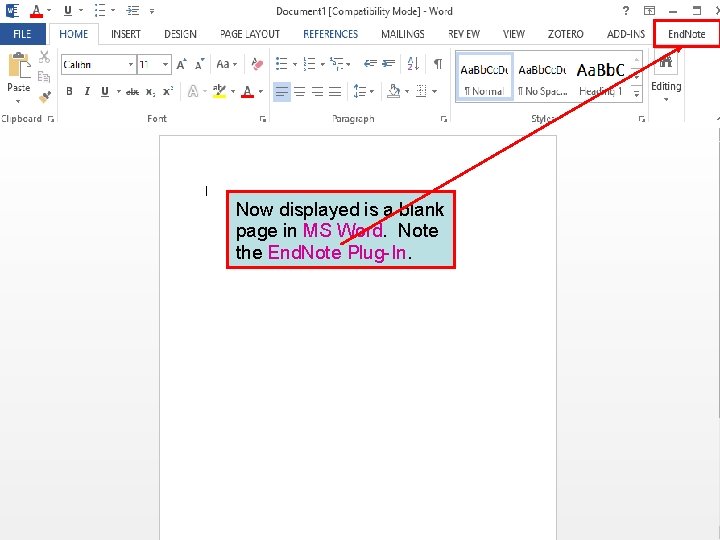Open the font name dropdown
Screen dimensions: 720x540
131,65
